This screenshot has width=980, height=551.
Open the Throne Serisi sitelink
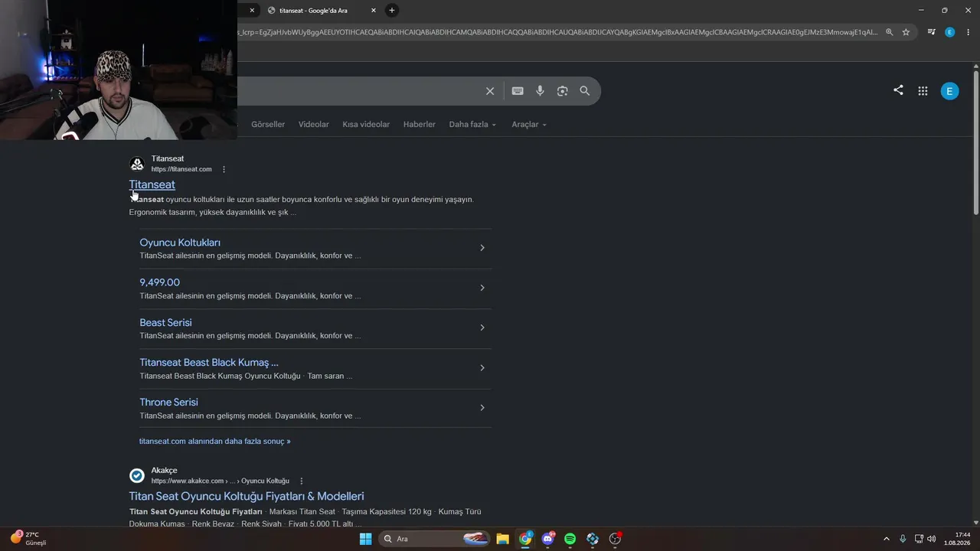click(x=168, y=402)
